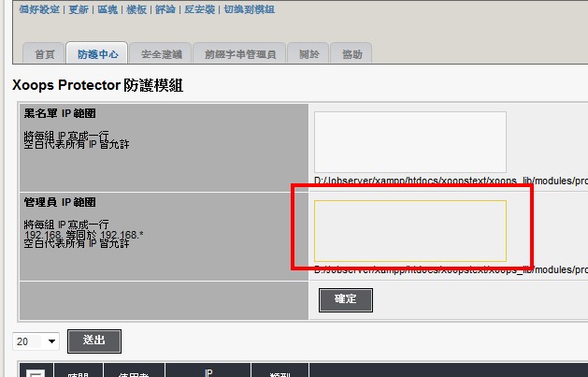Click the IP column header
Viewport: 588px width, 377px height.
click(208, 372)
